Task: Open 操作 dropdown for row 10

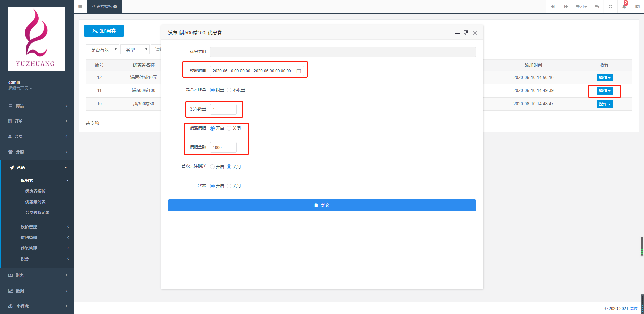Action: coord(605,104)
